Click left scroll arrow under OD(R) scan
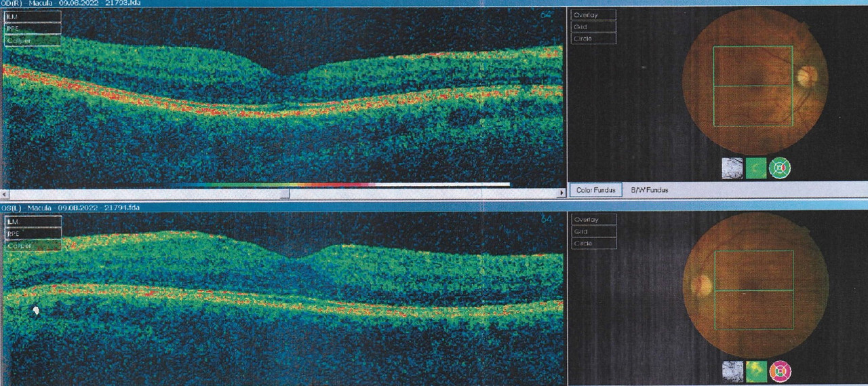The width and height of the screenshot is (868, 386). pos(5,193)
